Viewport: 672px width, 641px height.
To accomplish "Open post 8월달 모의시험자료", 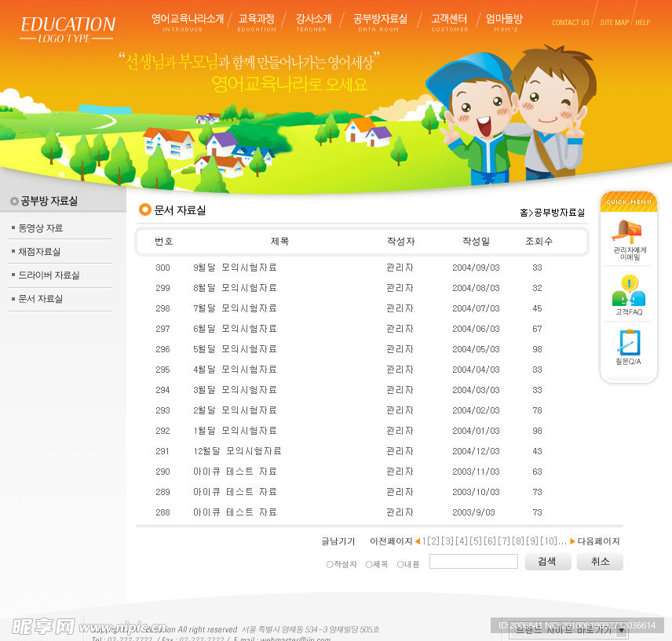I will click(x=235, y=288).
